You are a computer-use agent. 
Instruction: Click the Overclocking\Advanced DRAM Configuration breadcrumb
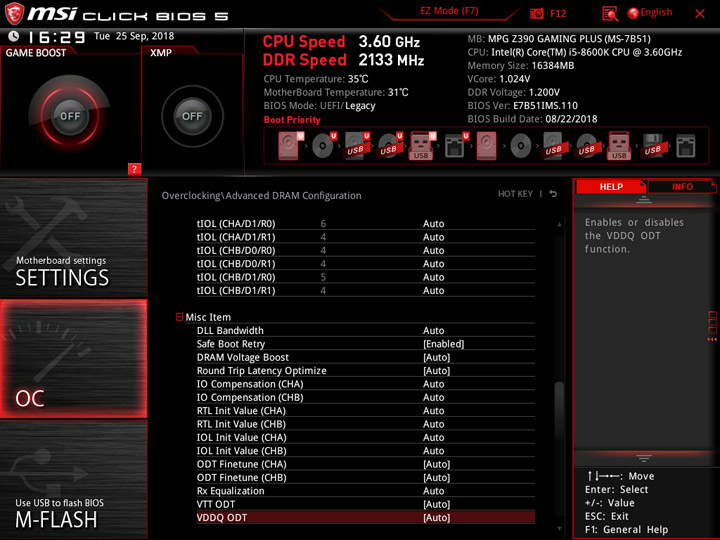(x=261, y=196)
